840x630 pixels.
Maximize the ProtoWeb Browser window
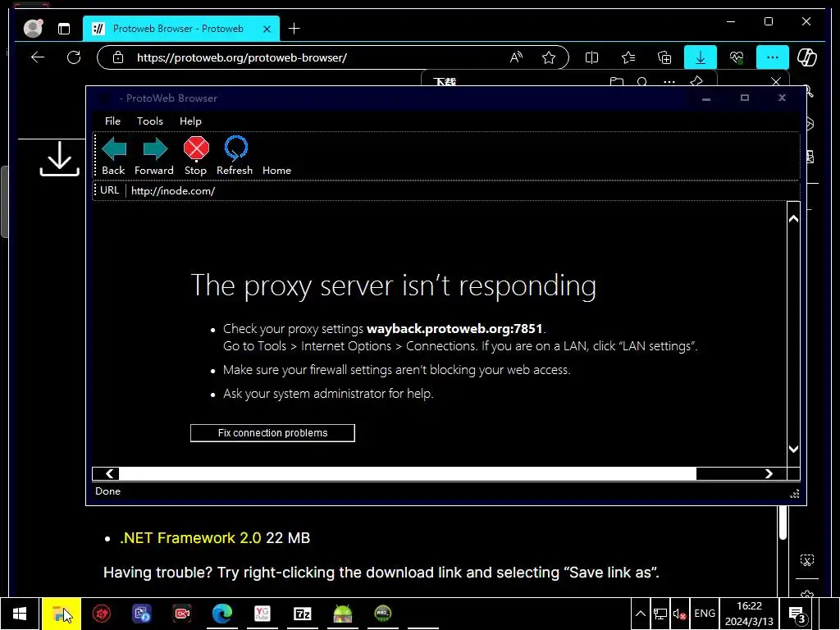tap(745, 98)
